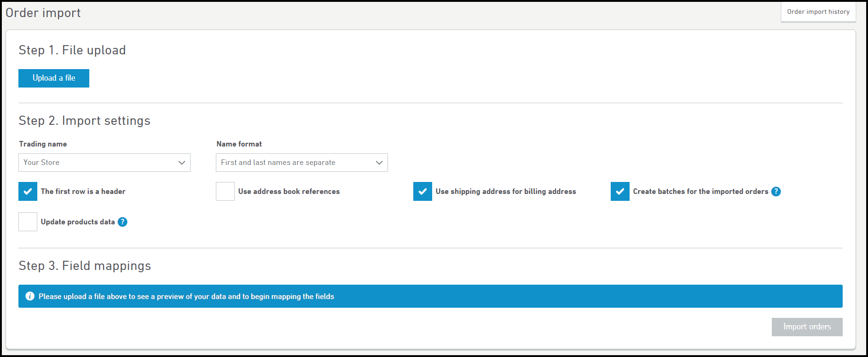
Task: Click the Step 3. Field mappings heading
Action: [x=85, y=266]
